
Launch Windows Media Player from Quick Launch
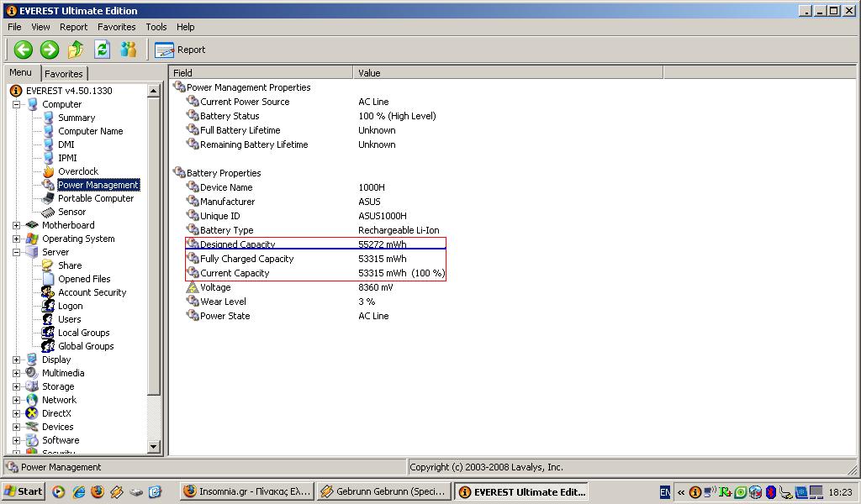tap(58, 491)
